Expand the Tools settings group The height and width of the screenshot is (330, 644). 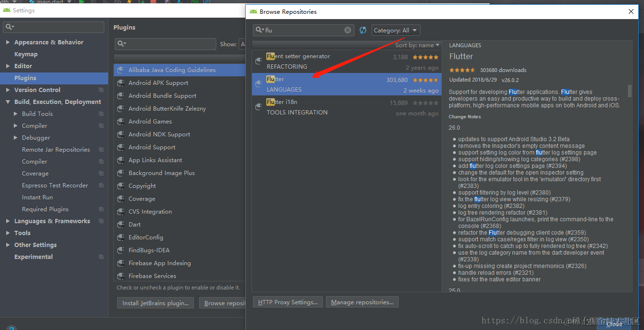coord(8,233)
